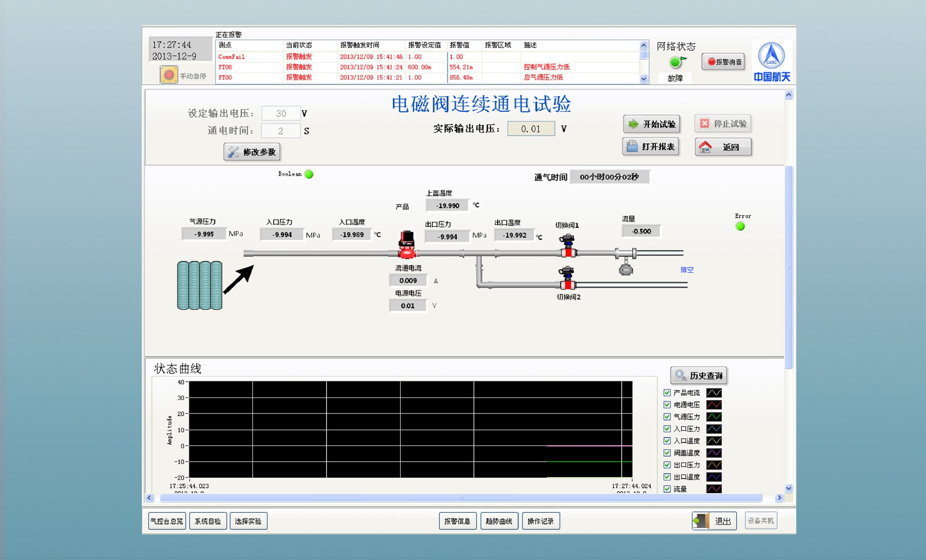Click horizontal scrollbar left arrow
Screen dimensions: 926x560
[150, 497]
